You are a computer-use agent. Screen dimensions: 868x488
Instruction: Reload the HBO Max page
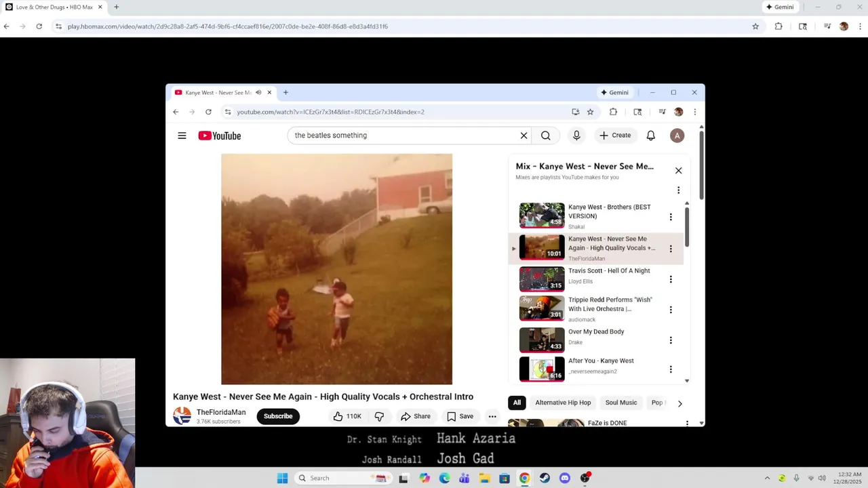(39, 26)
